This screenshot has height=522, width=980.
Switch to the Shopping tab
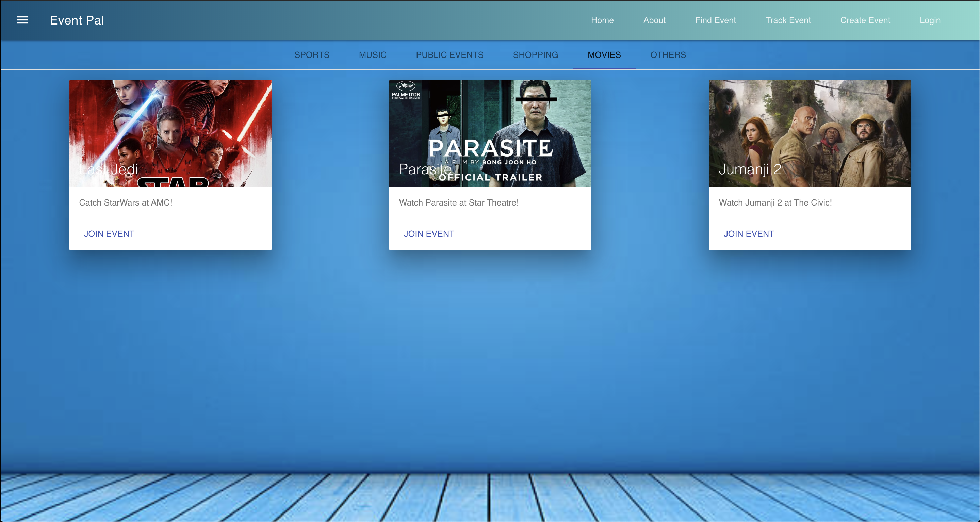pos(535,55)
